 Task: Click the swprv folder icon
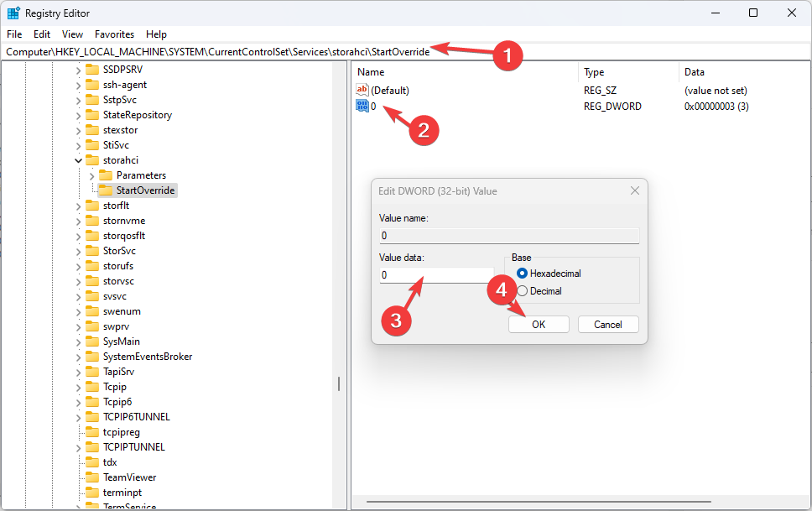(x=92, y=326)
